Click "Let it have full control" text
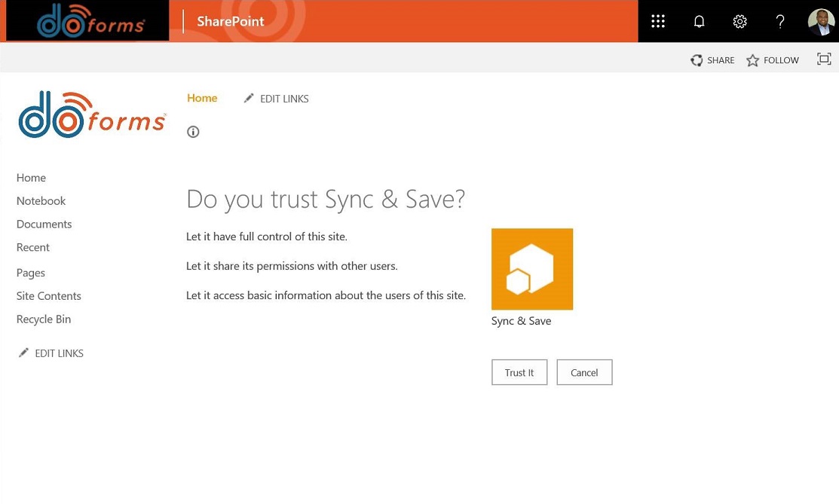Viewport: 839px width, 504px height. 266,237
